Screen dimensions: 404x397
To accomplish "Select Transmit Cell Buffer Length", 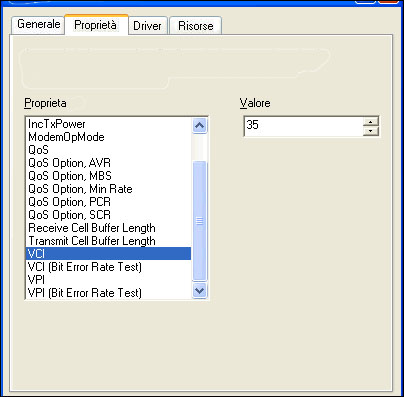I will click(x=108, y=241).
